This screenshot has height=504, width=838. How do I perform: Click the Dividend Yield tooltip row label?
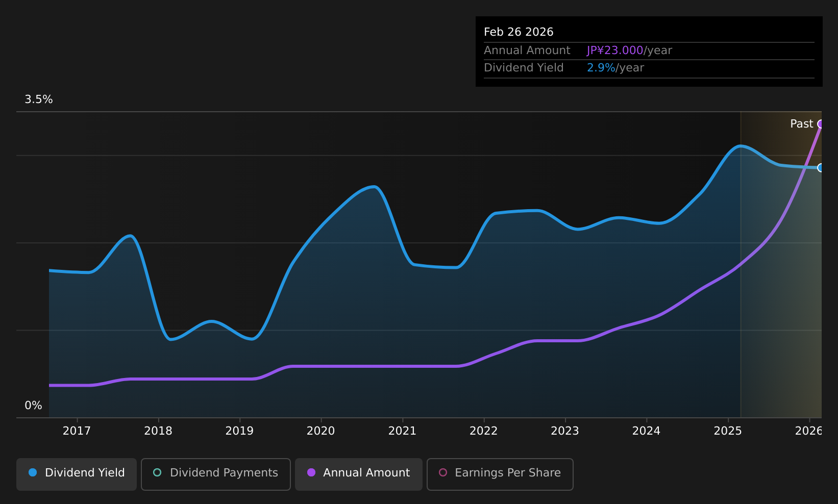(524, 68)
